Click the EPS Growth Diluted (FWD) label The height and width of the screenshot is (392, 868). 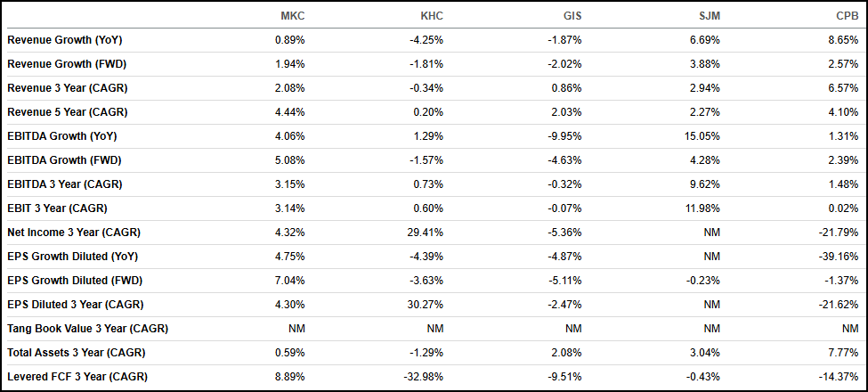coord(76,281)
